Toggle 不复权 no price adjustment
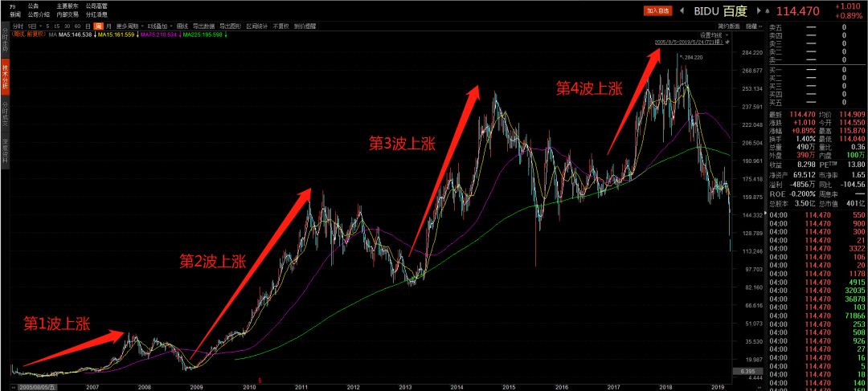The image size is (868, 391). tap(280, 26)
